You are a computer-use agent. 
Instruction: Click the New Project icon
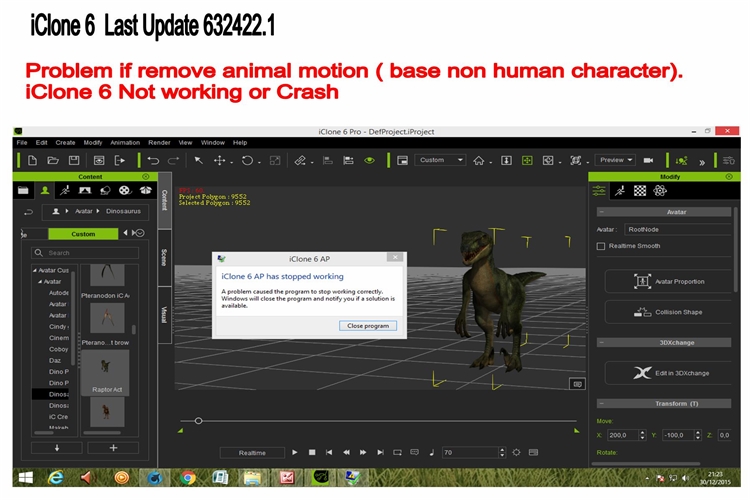click(x=32, y=160)
